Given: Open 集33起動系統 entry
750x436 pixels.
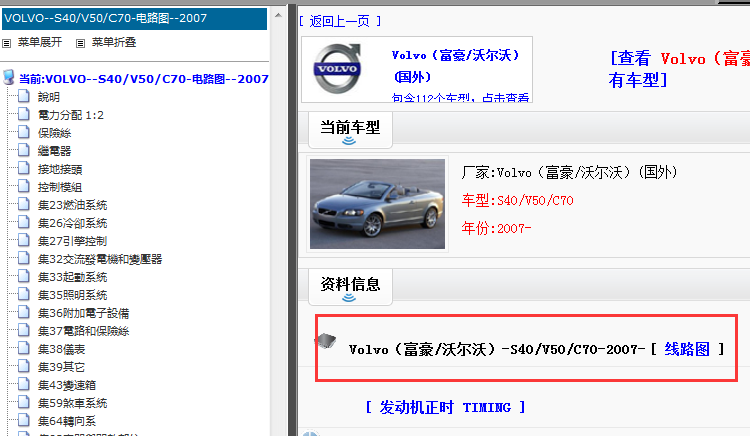Looking at the screenshot, I should 73,277.
